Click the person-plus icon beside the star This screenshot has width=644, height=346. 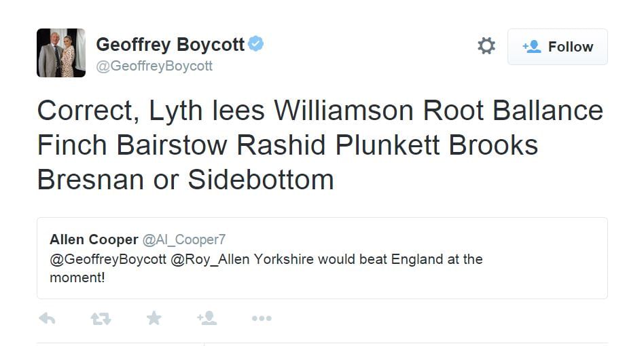(x=207, y=318)
